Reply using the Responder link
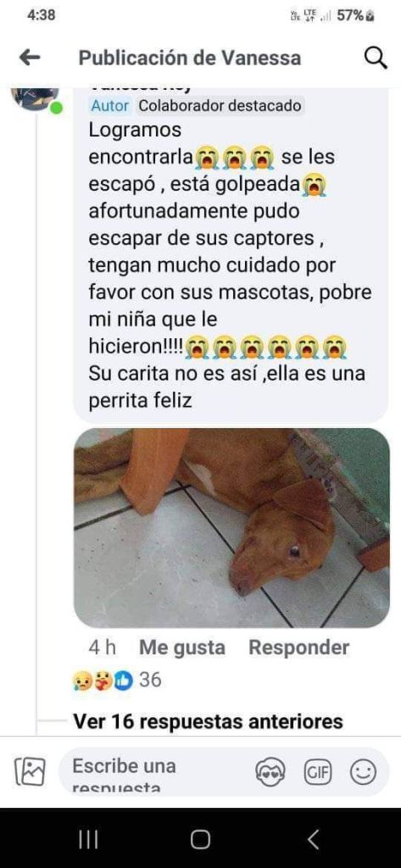Viewport: 401px width, 868px height. (299, 648)
